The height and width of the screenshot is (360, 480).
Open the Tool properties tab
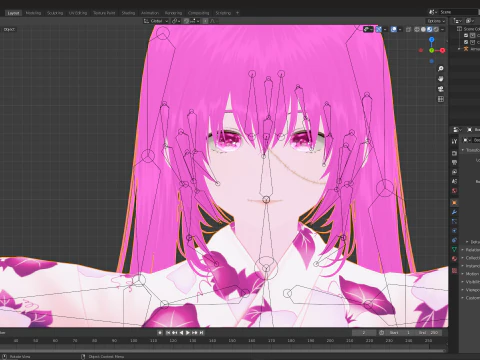pos(454,141)
